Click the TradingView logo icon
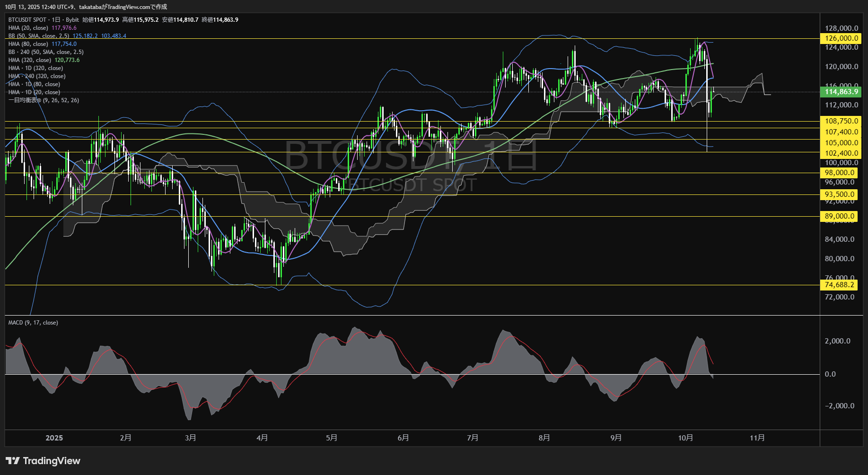The height and width of the screenshot is (475, 868). [x=13, y=461]
